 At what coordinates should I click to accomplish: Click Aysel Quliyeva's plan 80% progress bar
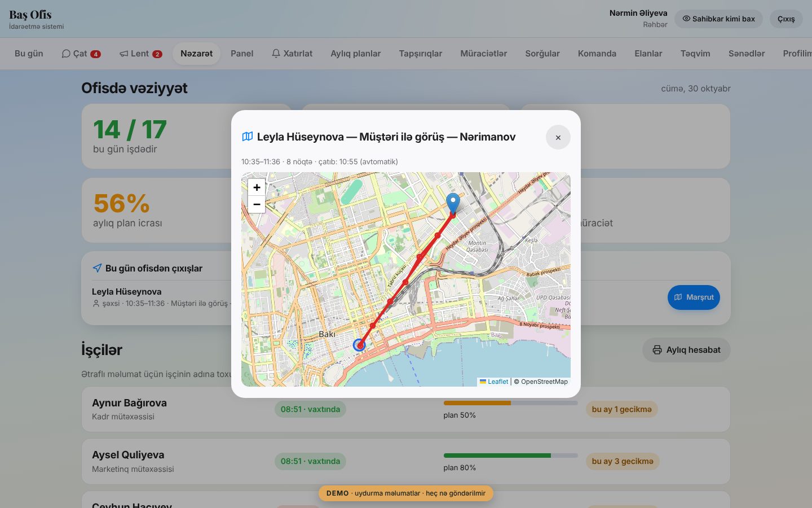[x=511, y=456]
